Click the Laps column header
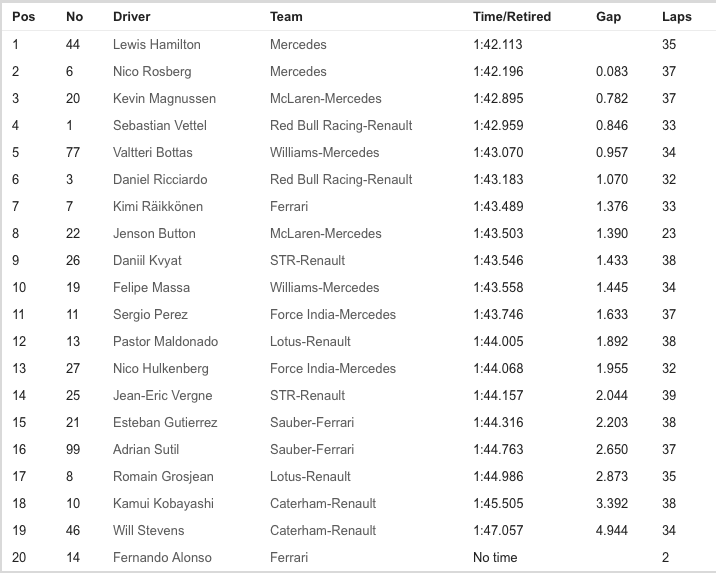 [x=677, y=17]
